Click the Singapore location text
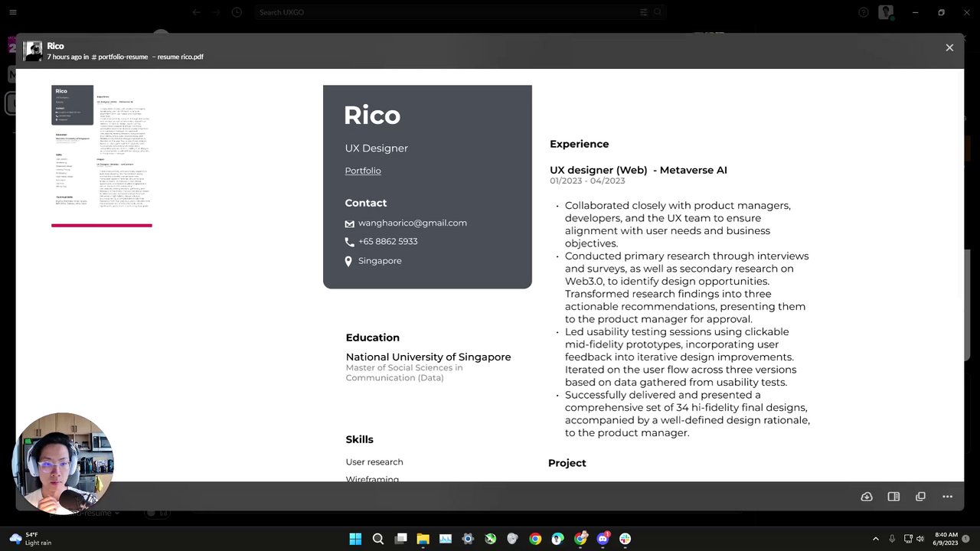This screenshot has width=980, height=551. [x=380, y=261]
